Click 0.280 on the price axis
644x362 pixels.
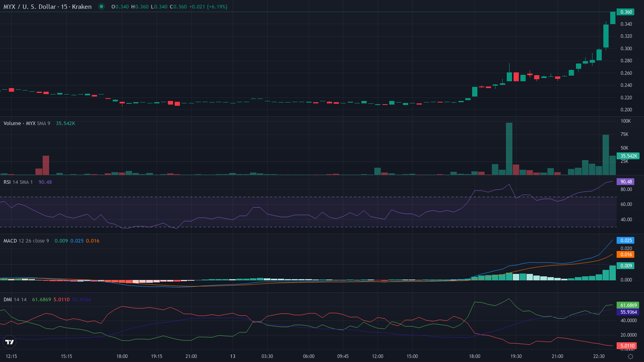click(x=626, y=61)
